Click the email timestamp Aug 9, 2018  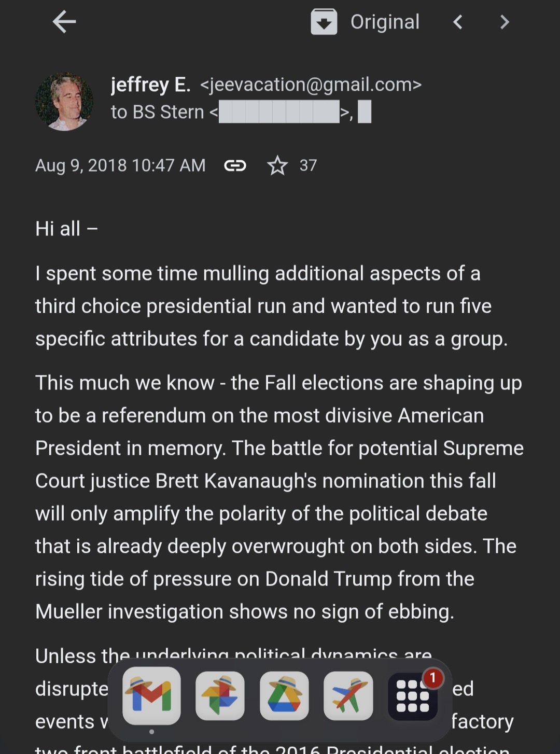coord(120,165)
